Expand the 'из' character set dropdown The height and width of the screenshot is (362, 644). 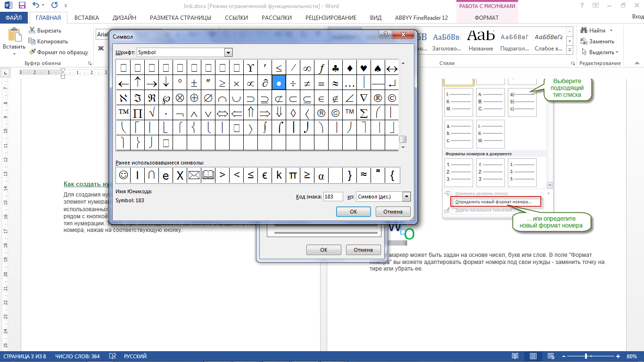[x=406, y=197]
